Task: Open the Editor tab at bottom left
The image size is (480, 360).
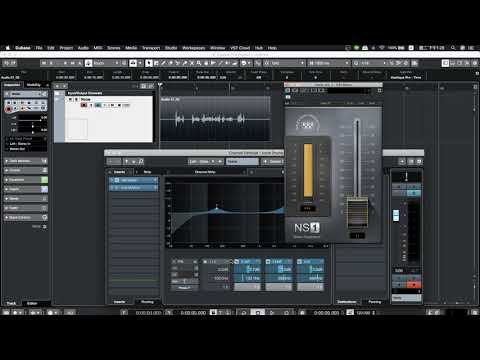Action: pos(32,303)
